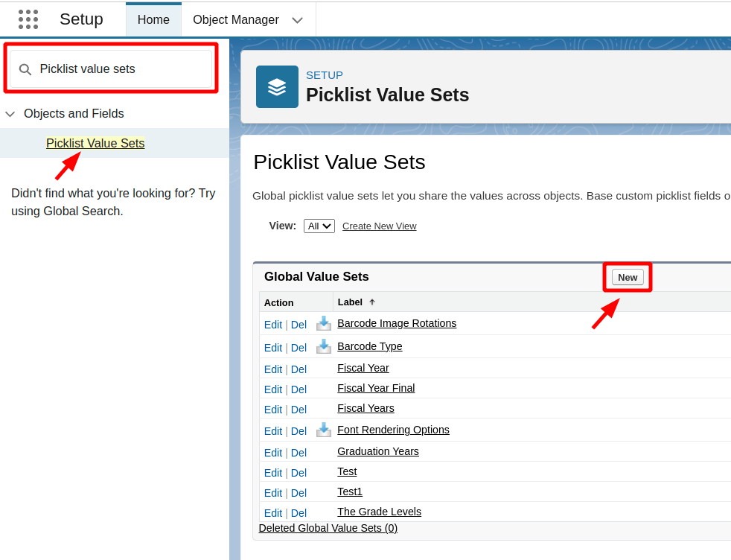Screen dimensions: 731x560
Task: Collapse the Objects and Fields section
Action: 10,114
